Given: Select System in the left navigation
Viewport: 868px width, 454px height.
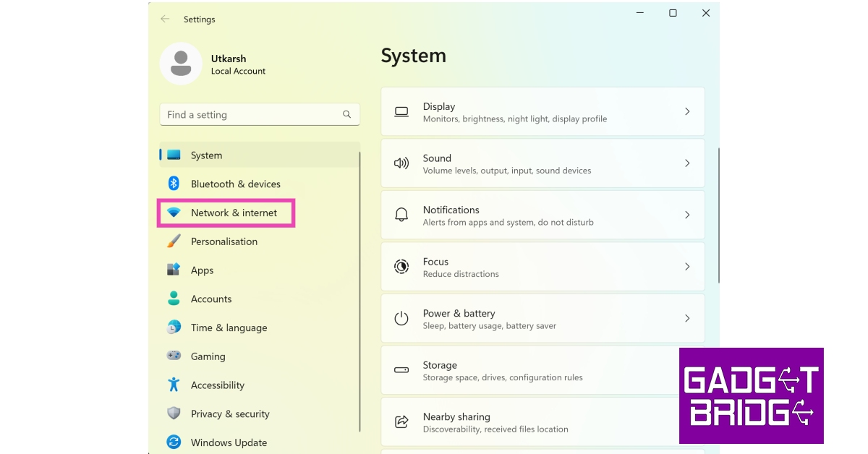Looking at the screenshot, I should click(x=206, y=155).
